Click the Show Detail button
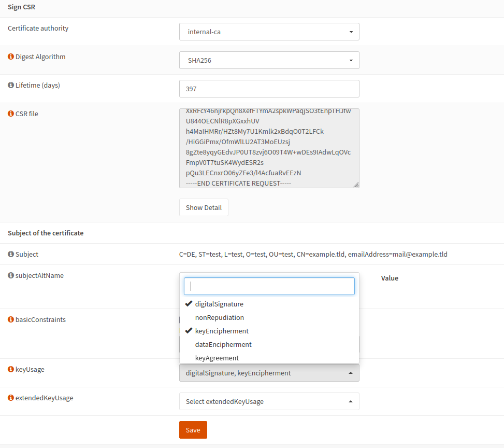Viewport: 504px width, 448px height. (x=204, y=207)
